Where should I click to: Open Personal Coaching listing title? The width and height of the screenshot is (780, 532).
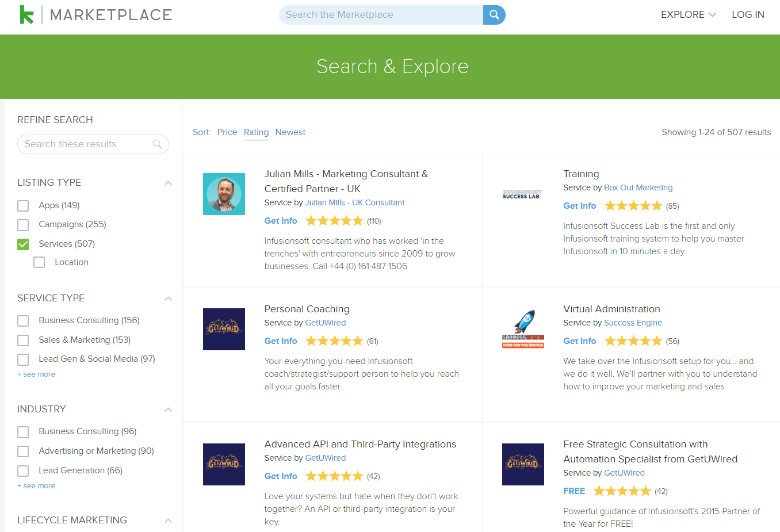[307, 309]
